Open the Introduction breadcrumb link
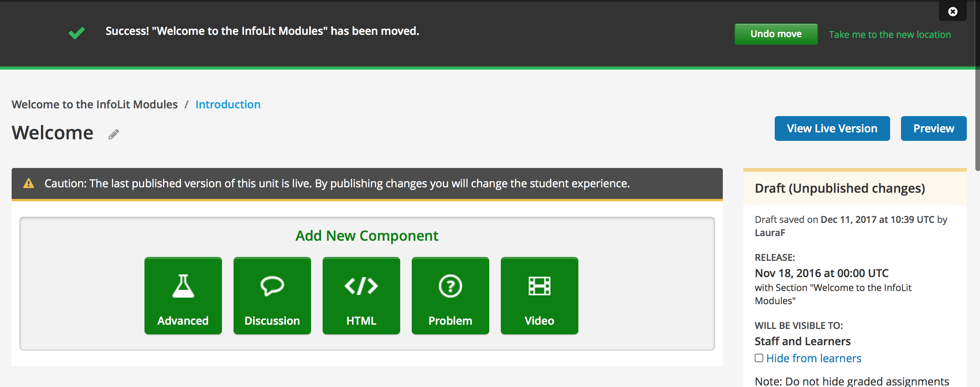This screenshot has height=387, width=980. [x=228, y=104]
